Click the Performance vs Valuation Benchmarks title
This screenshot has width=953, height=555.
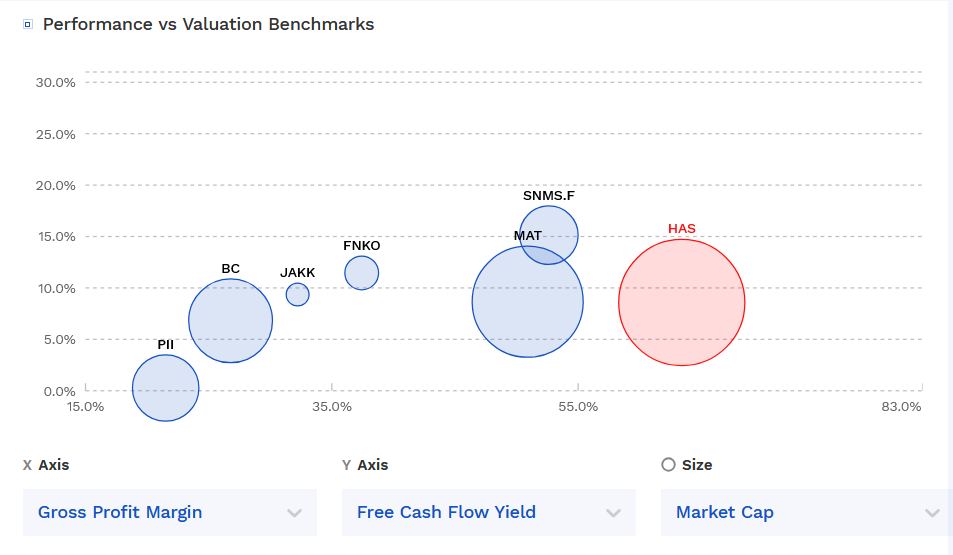click(208, 24)
